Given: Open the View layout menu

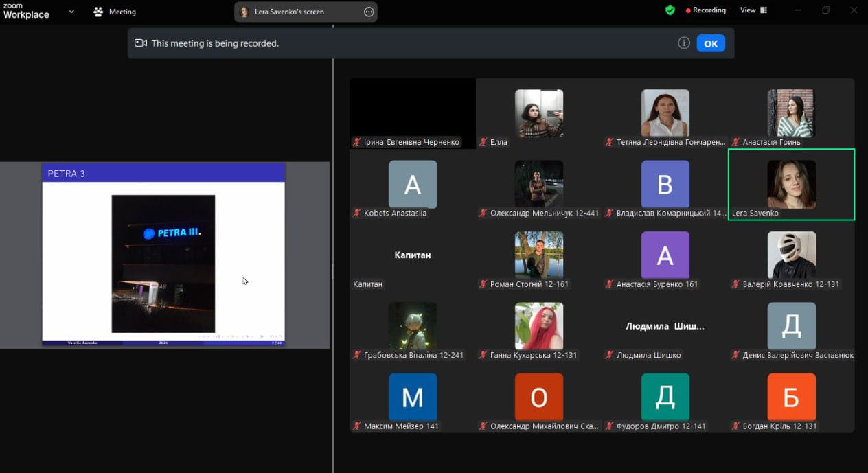Looking at the screenshot, I should click(753, 10).
